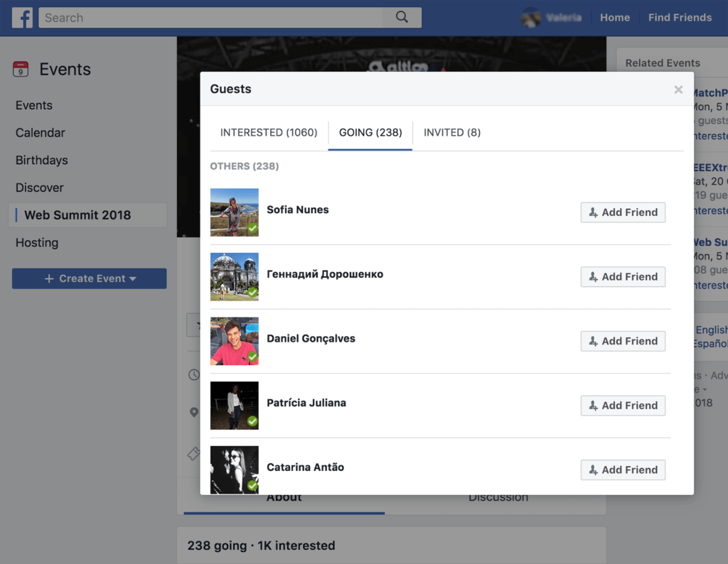Screen dimensions: 728x564
Task: Click the Create Event button
Action: click(89, 278)
